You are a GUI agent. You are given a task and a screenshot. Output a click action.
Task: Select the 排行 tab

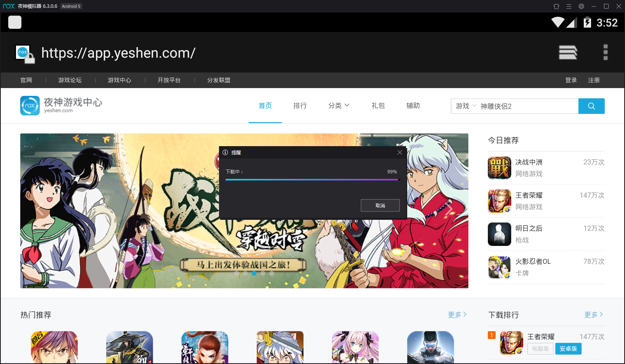point(300,106)
